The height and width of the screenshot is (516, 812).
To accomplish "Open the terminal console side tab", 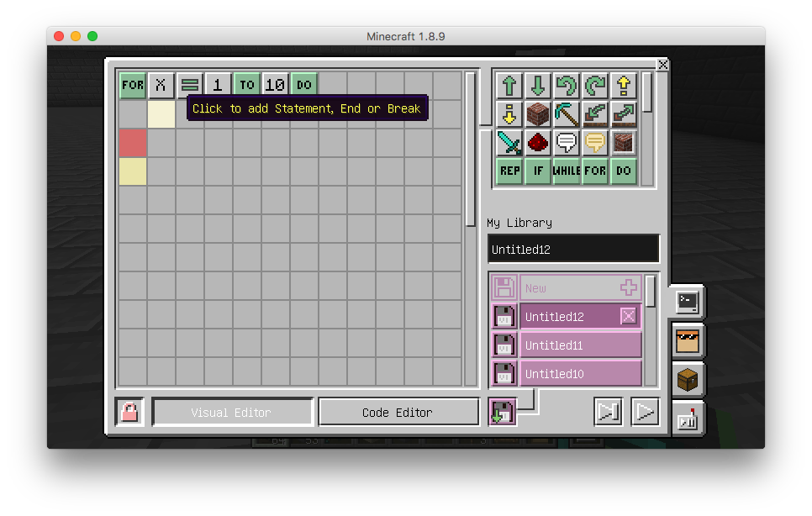I will (x=688, y=303).
